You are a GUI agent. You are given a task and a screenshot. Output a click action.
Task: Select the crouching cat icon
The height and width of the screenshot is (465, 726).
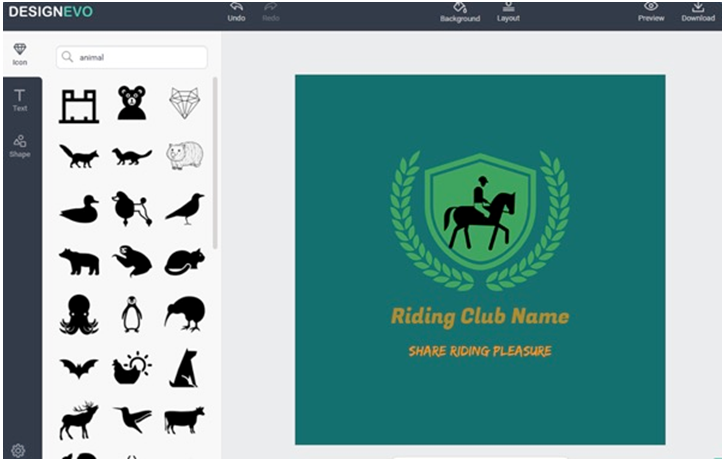[185, 262]
